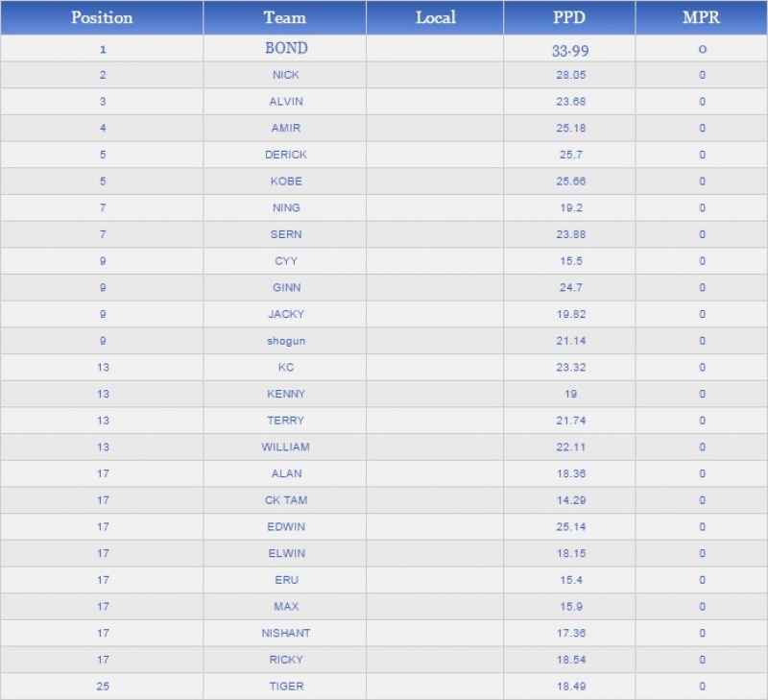Click the PPD value 28.05
This screenshot has height=700, width=768.
569,75
